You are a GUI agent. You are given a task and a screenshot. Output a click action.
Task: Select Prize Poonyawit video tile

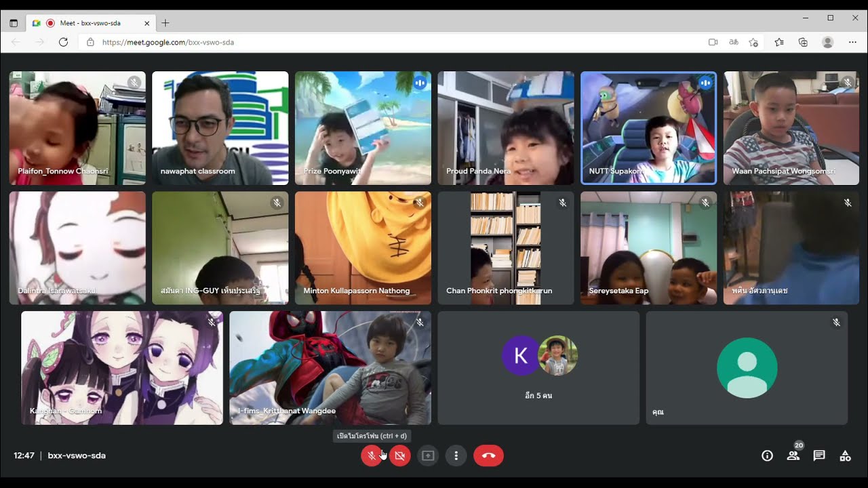(363, 128)
